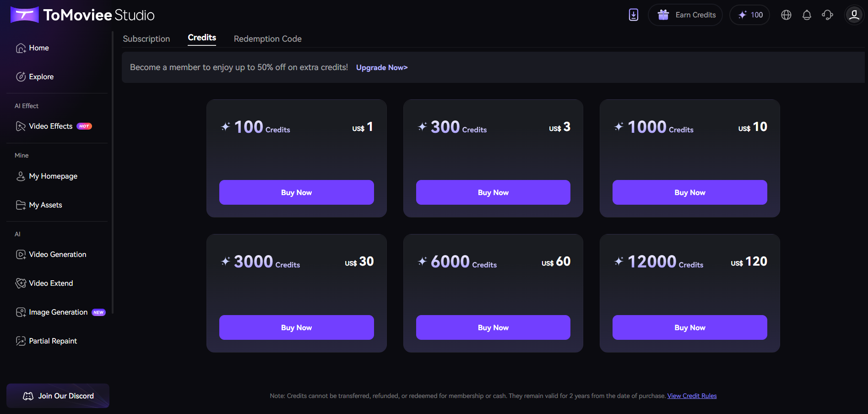Click the customer support headset icon
This screenshot has width=868, height=414.
[827, 15]
